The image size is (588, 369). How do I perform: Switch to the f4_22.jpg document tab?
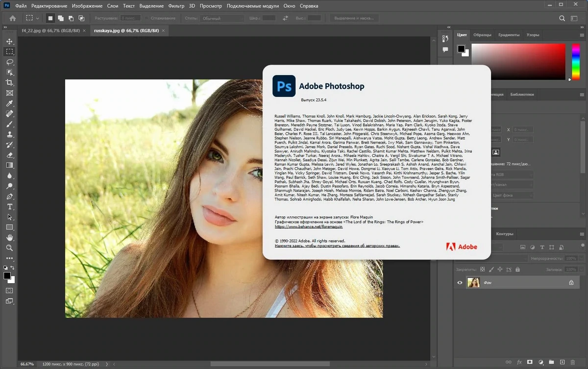click(x=50, y=30)
